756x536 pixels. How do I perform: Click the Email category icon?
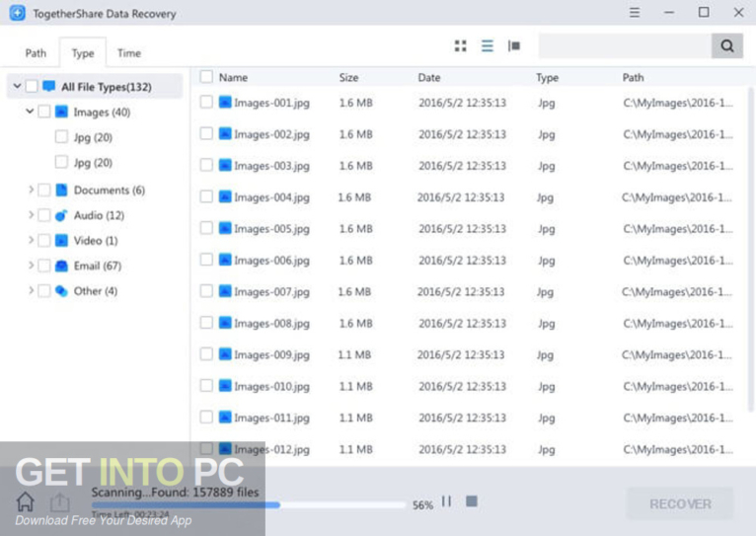[x=61, y=266]
